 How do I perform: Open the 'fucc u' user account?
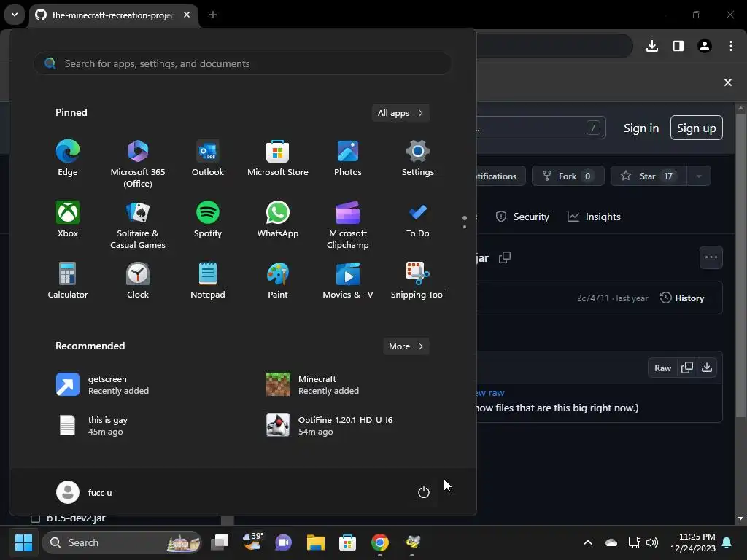[85, 492]
